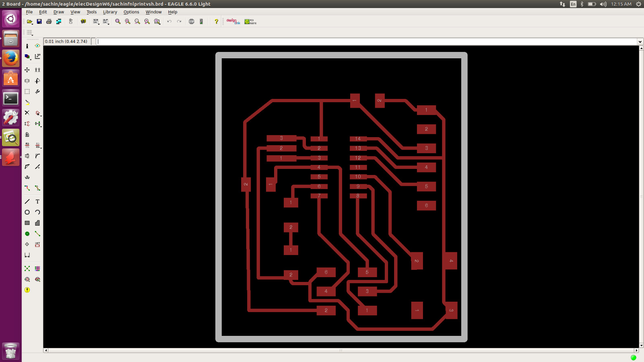Run a ULP program (ULP icon)
Viewport: 644px width, 362px height.
106,21
